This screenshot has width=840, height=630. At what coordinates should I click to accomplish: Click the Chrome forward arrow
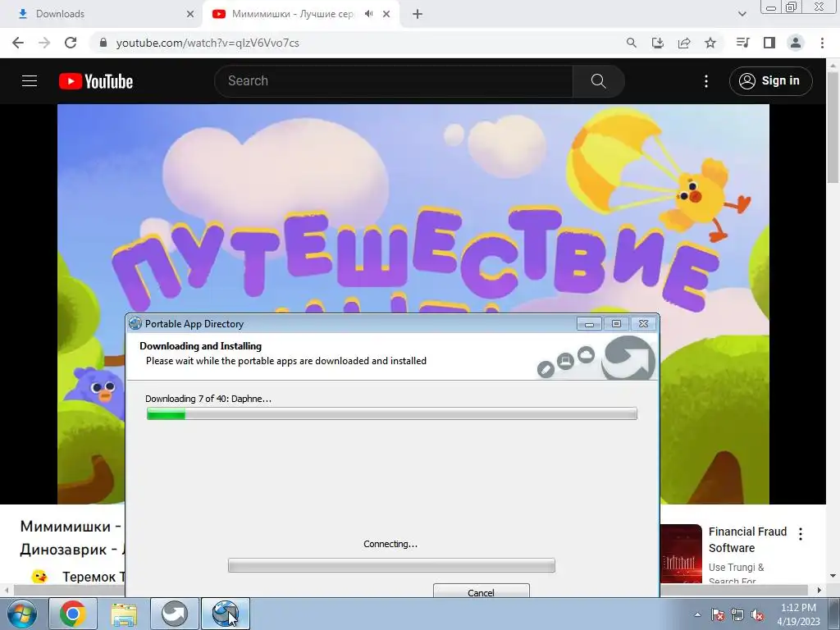coord(44,43)
